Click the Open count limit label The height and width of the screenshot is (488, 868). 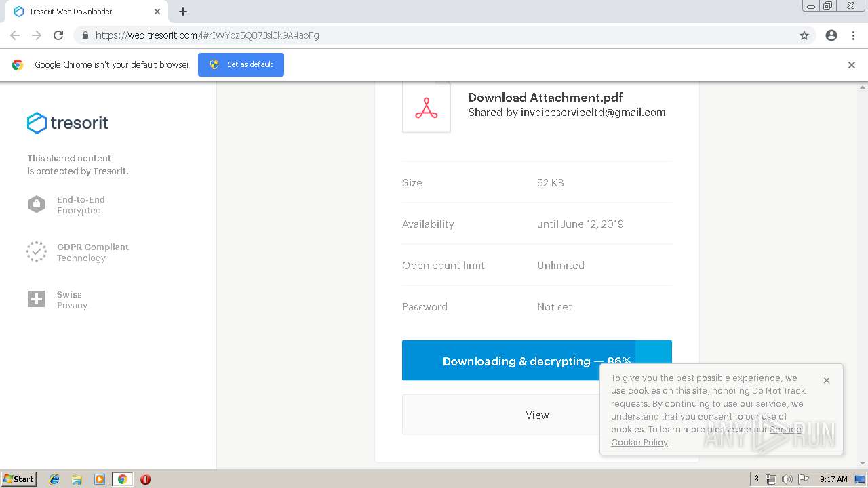[x=443, y=266]
